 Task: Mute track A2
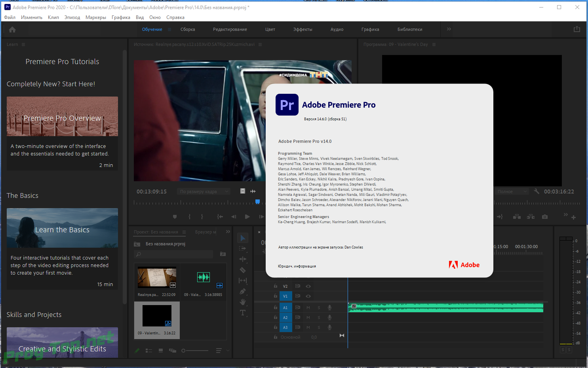tap(308, 317)
